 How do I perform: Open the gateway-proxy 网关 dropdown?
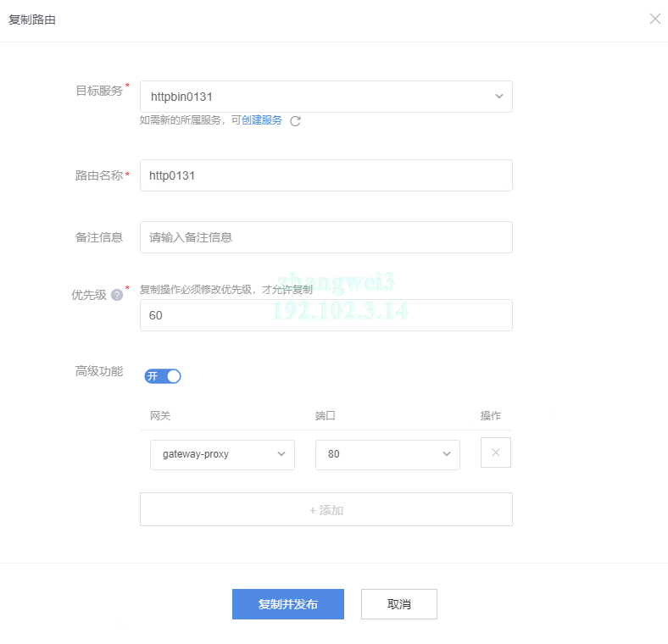[222, 454]
